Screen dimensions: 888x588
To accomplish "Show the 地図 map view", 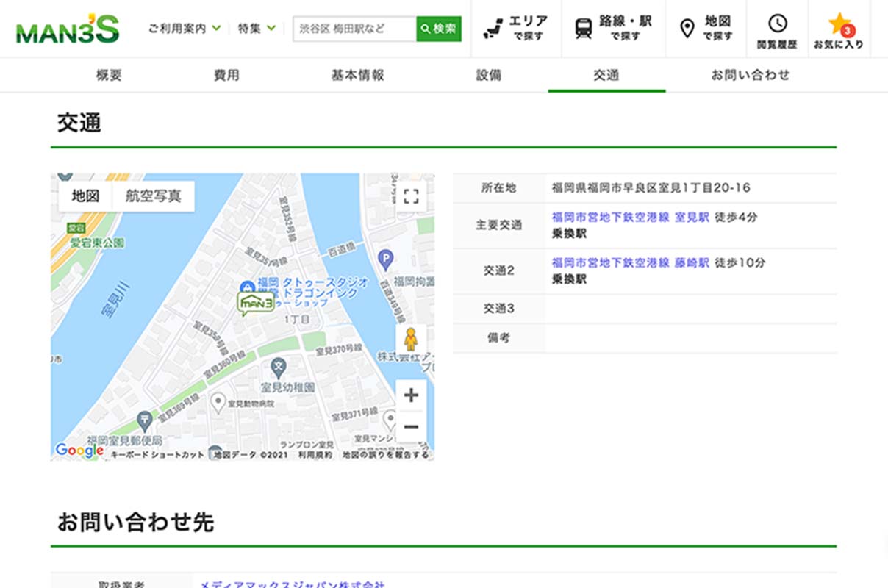I will click(x=85, y=196).
